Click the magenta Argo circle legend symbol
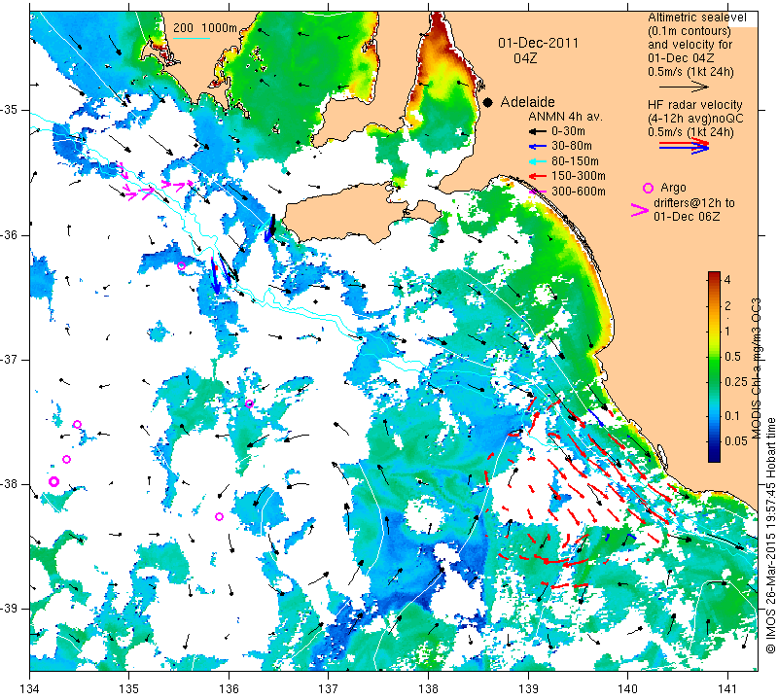 pyautogui.click(x=648, y=188)
